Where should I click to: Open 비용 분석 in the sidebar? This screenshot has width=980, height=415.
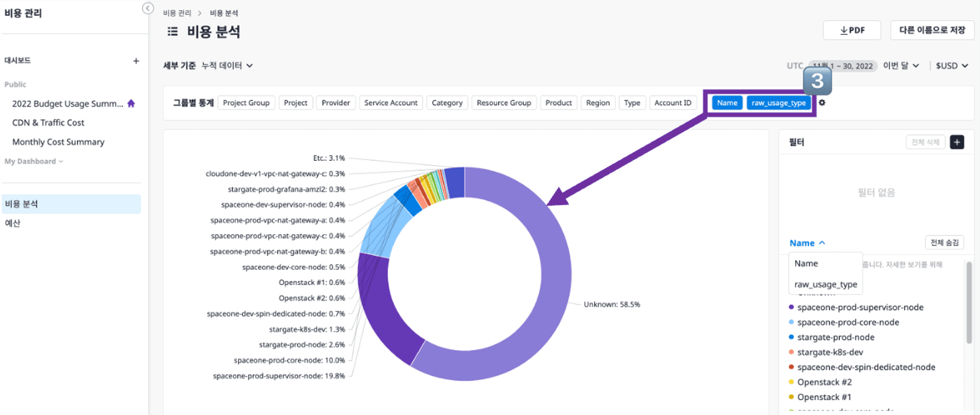point(71,204)
